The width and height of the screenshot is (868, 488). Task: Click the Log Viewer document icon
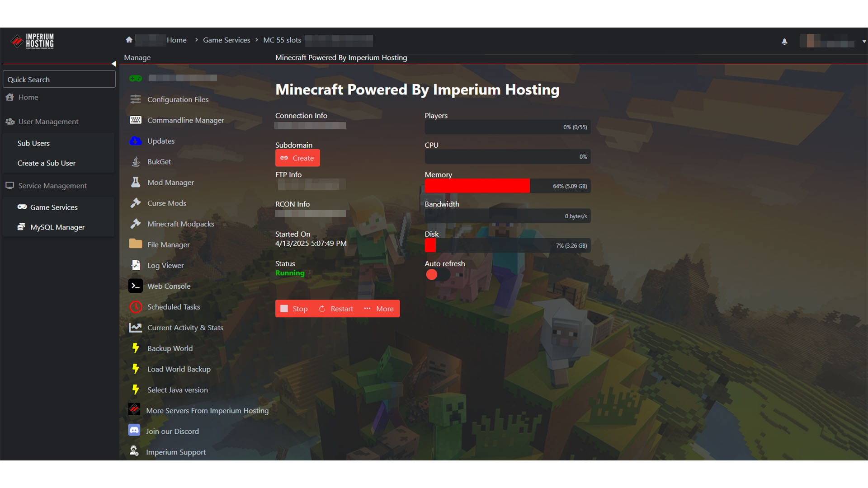click(x=136, y=265)
